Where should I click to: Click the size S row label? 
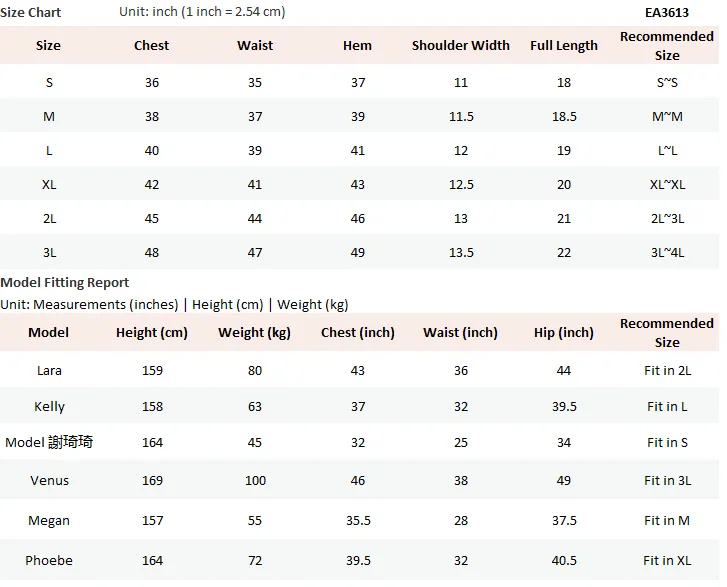[x=49, y=83]
